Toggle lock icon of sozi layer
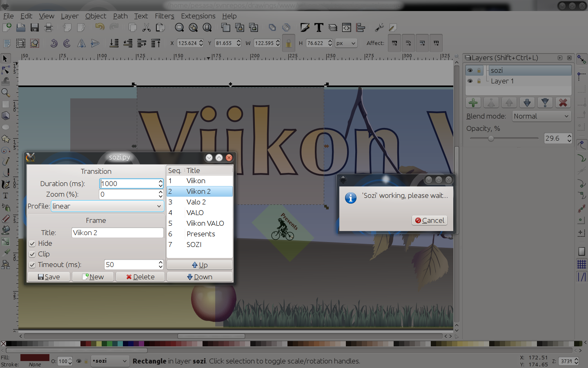This screenshot has height=368, width=588. point(479,70)
